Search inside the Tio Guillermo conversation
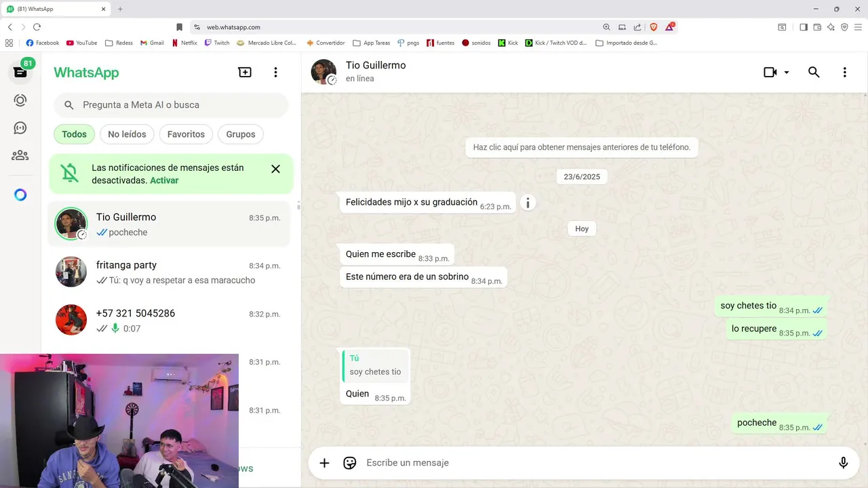Image resolution: width=868 pixels, height=488 pixels. pyautogui.click(x=814, y=72)
